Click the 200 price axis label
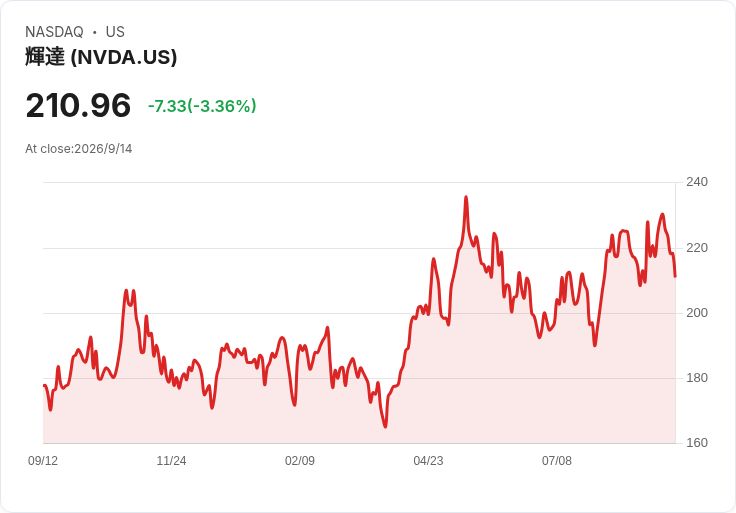Viewport: 736px width, 513px height. [x=697, y=313]
